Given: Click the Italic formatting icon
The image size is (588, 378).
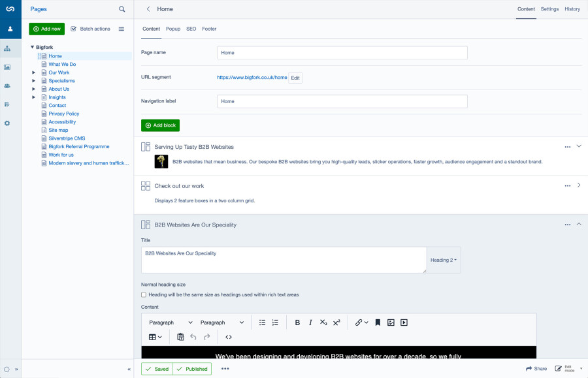Looking at the screenshot, I should 310,323.
